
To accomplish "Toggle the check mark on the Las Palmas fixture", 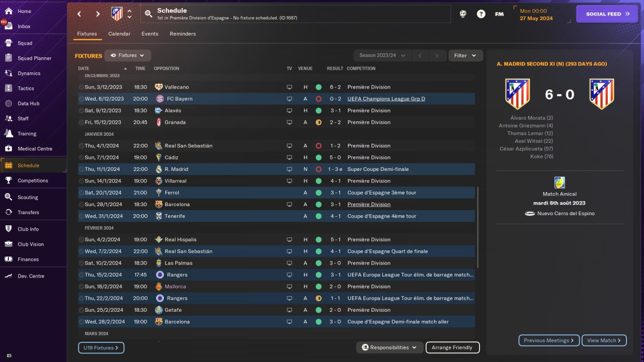I will click(81, 263).
